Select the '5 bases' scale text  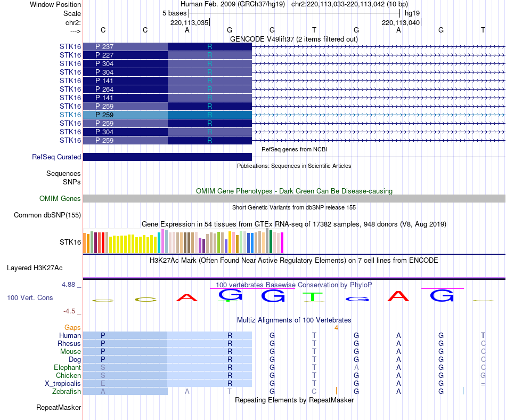174,13
